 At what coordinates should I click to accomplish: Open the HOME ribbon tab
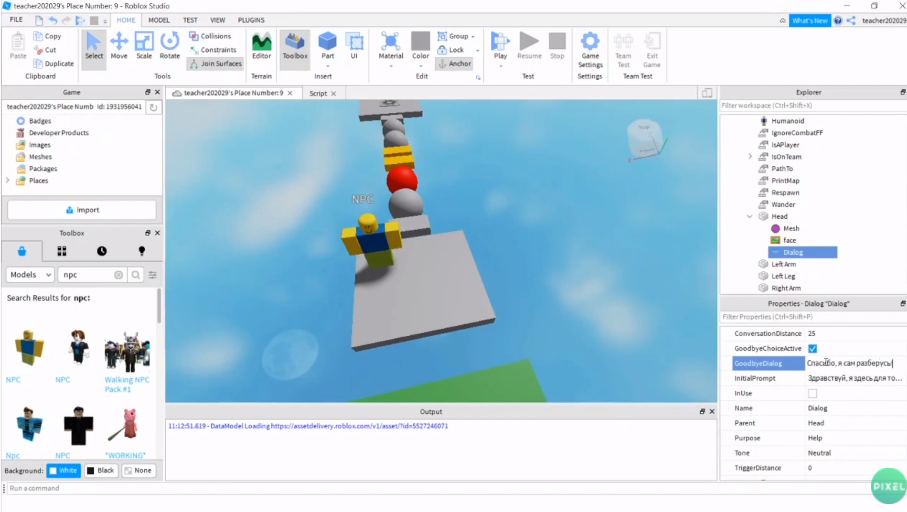click(x=126, y=20)
